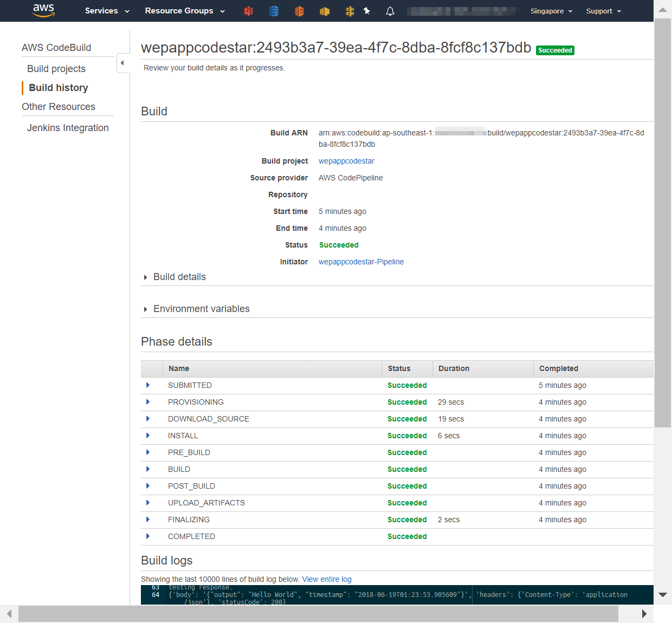Expand the INSTALL phase row arrow
Screen dimensions: 672x623
[x=148, y=436]
